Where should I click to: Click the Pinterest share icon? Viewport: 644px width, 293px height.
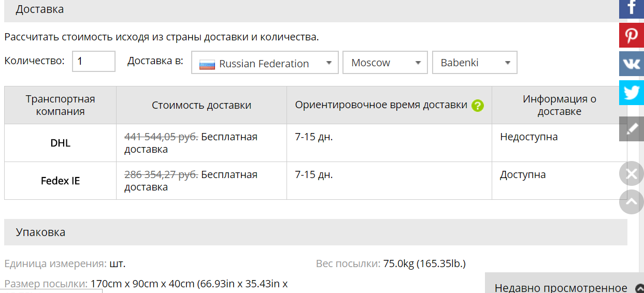point(631,35)
